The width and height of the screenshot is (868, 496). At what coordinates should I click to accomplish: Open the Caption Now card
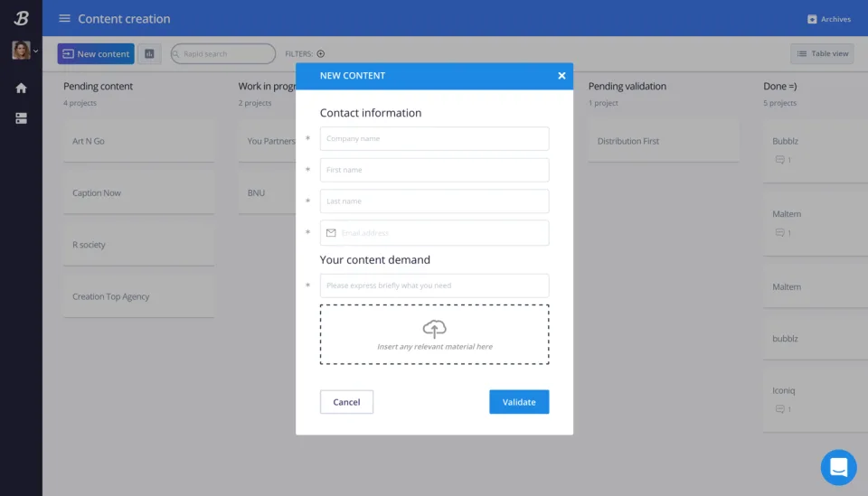139,193
